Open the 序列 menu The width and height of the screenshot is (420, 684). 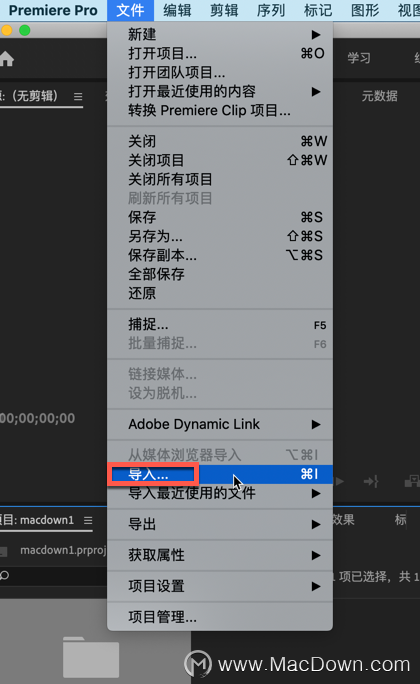(x=271, y=10)
